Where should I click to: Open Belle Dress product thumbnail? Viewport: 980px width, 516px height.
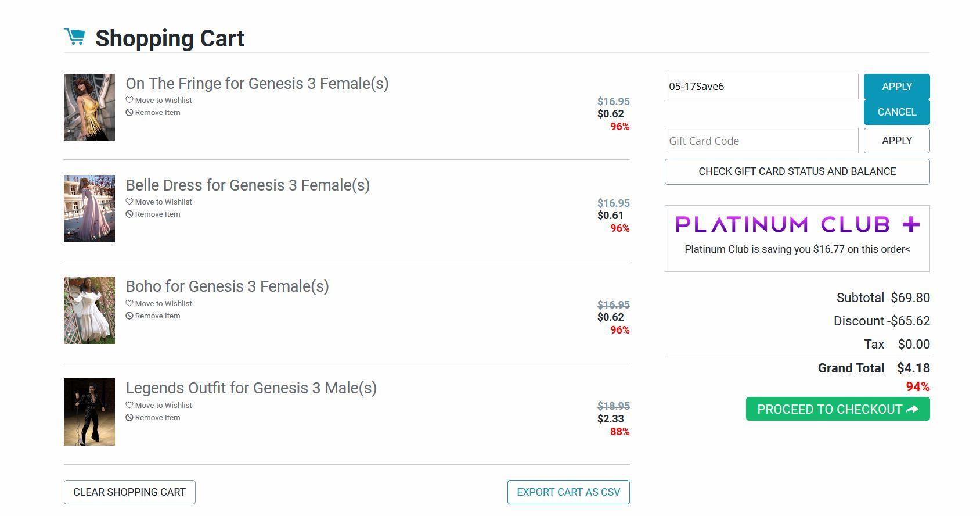(89, 209)
